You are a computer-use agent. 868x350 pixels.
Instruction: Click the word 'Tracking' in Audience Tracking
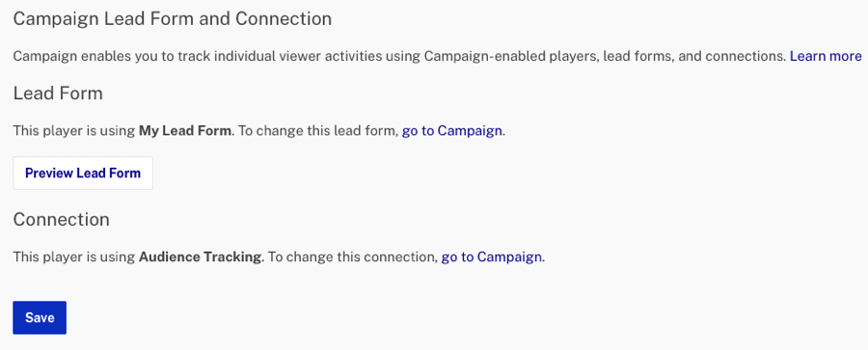click(x=232, y=257)
